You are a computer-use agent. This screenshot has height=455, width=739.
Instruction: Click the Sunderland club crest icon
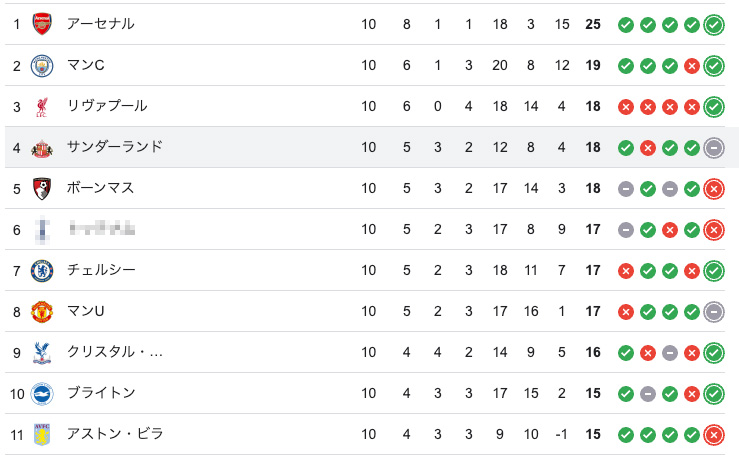[x=41, y=147]
